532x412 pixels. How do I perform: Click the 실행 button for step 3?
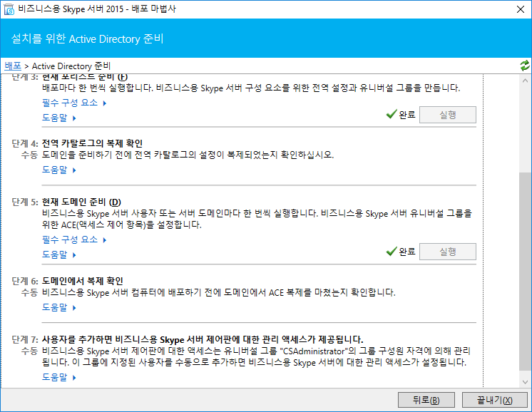(448, 115)
